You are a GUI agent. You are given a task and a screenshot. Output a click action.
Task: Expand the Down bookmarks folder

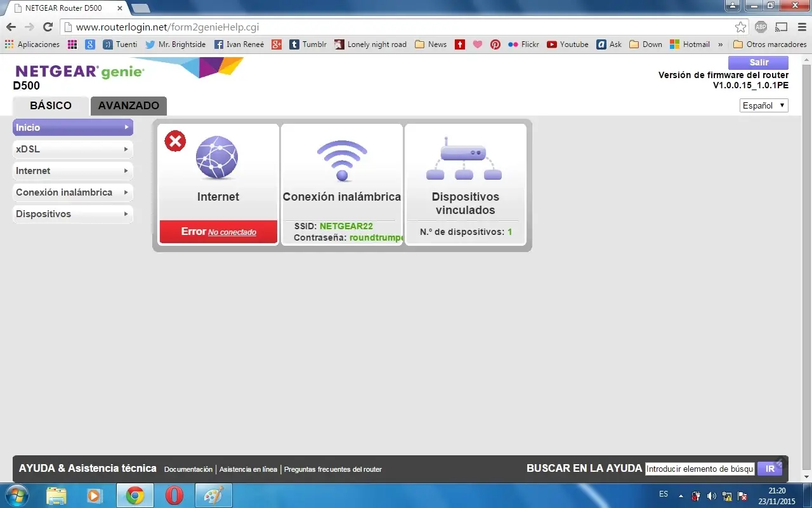[646, 44]
